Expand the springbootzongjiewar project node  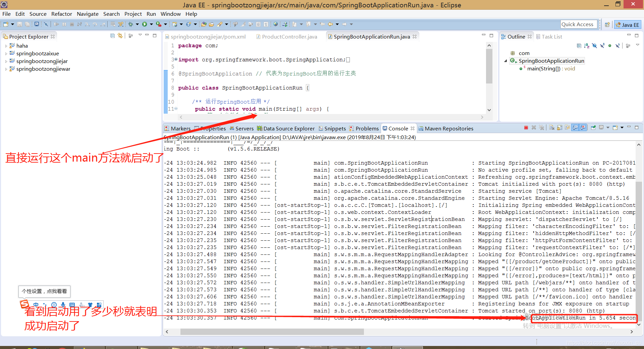(6, 69)
